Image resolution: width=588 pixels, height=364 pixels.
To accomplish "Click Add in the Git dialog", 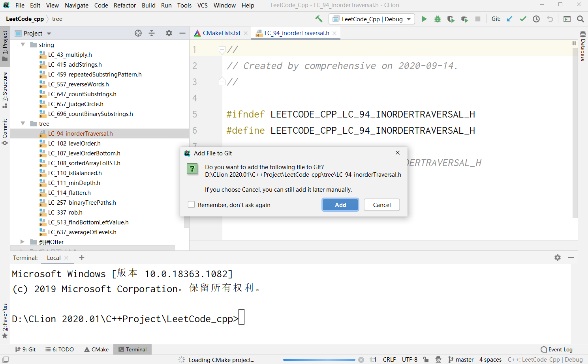I will click(340, 205).
